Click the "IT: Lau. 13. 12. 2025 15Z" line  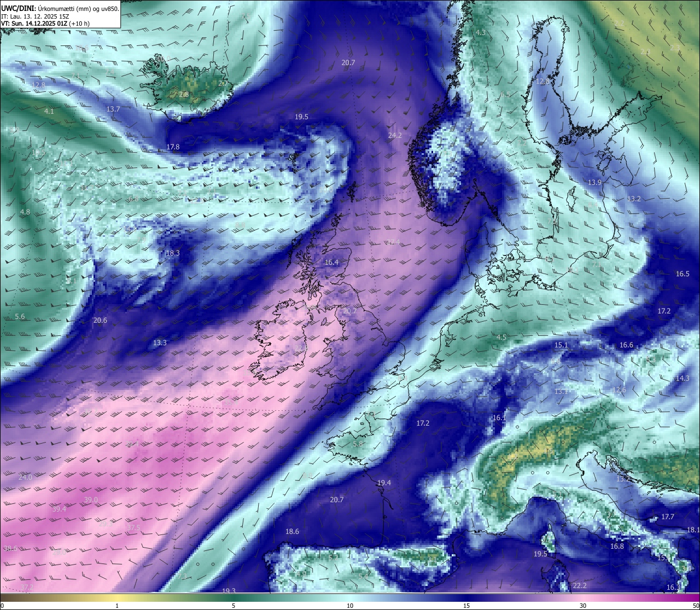pyautogui.click(x=35, y=16)
